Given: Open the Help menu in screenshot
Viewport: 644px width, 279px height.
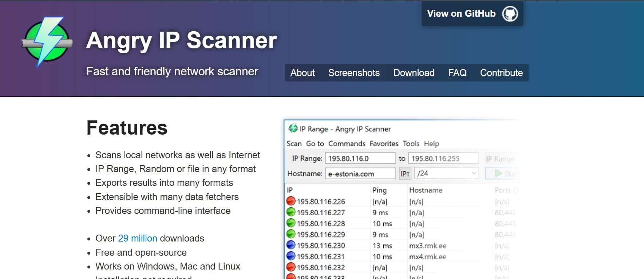Looking at the screenshot, I should (x=431, y=144).
